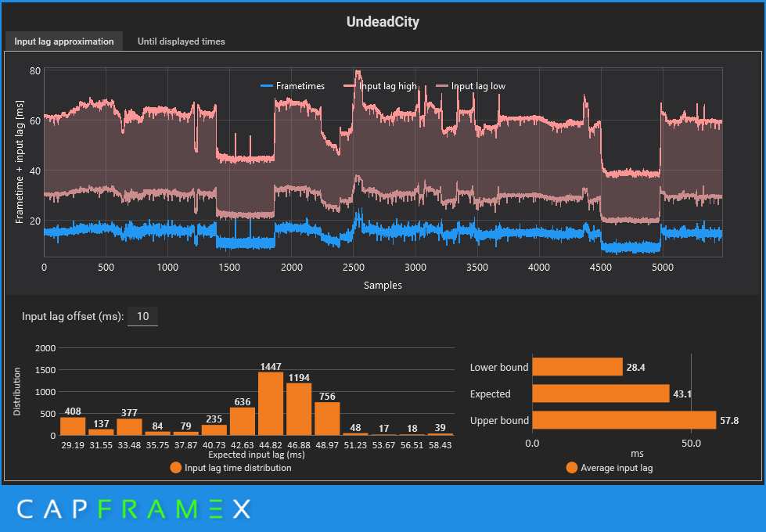Open the Until displayed times tab
This screenshot has width=766, height=532.
pos(182,41)
